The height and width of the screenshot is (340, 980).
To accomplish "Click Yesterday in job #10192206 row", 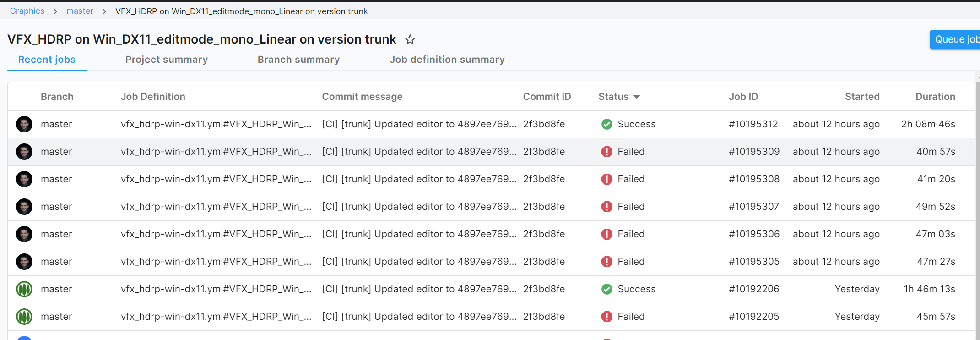I will coord(857,289).
